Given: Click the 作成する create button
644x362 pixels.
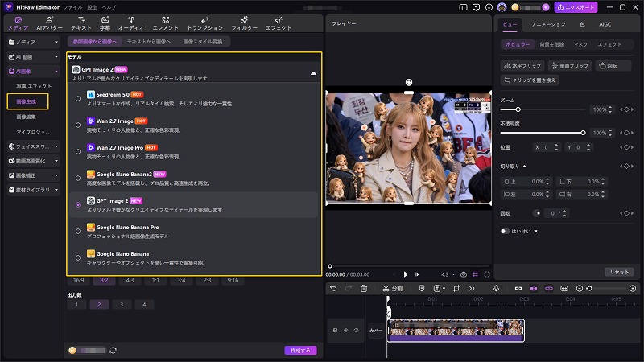Looking at the screenshot, I should coord(300,350).
